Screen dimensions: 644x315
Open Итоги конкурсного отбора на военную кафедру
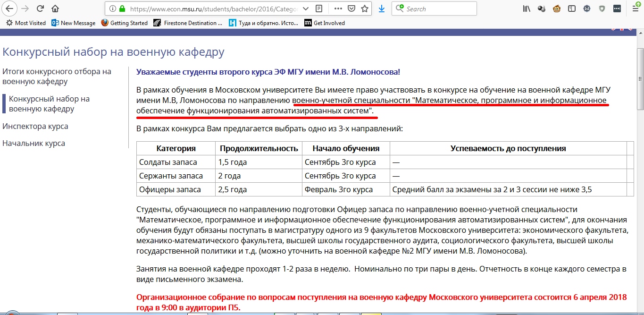[x=57, y=77]
